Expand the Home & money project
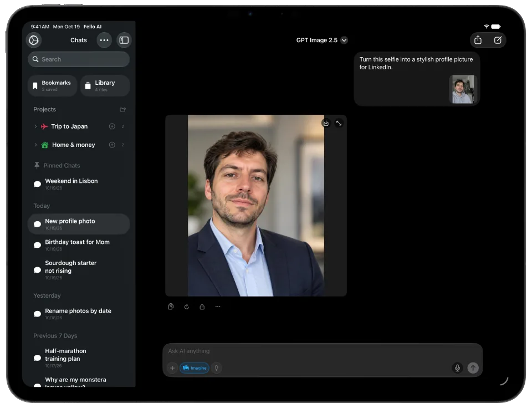 35,145
